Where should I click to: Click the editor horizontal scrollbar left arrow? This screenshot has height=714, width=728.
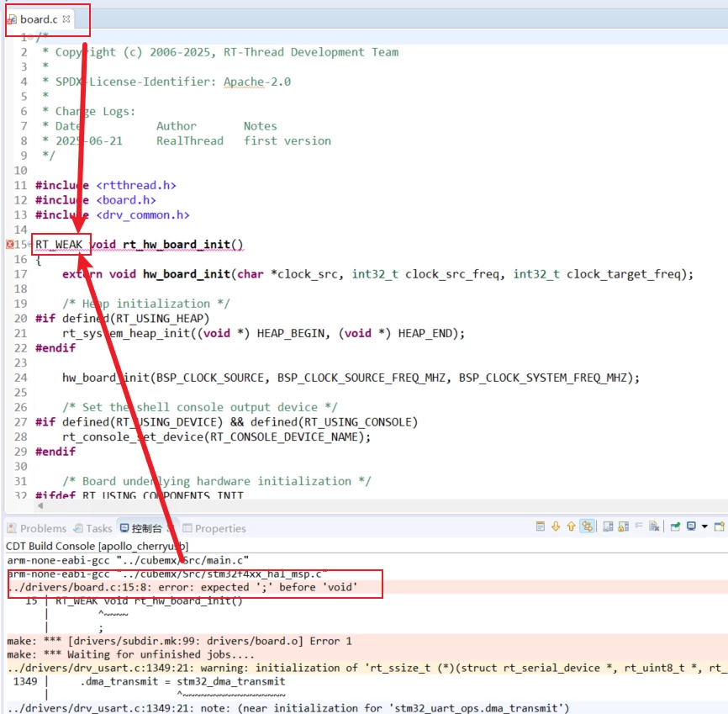coord(40,506)
